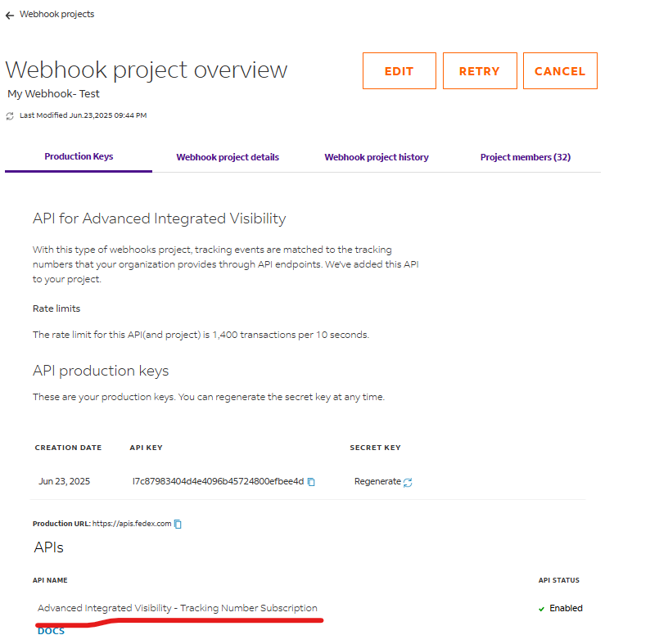Click the https://apis.fedex.com production URL text
This screenshot has width=659, height=644.
132,524
